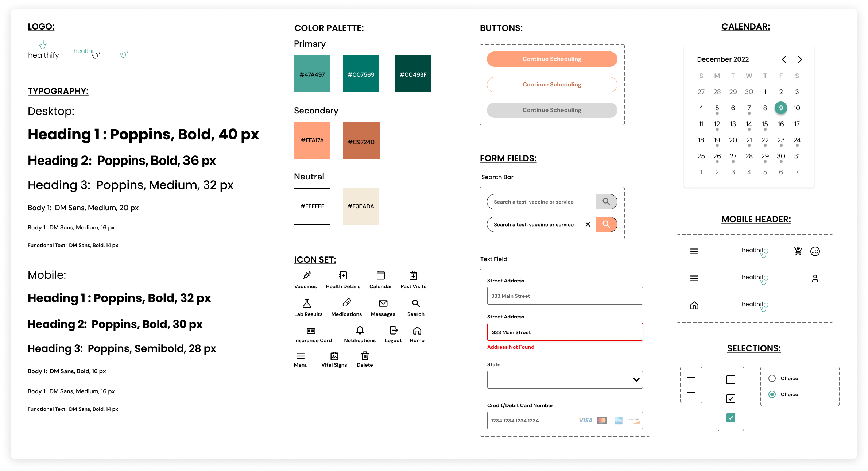Click the Vaccines syringe icon
The height and width of the screenshot is (471, 868).
[307, 275]
